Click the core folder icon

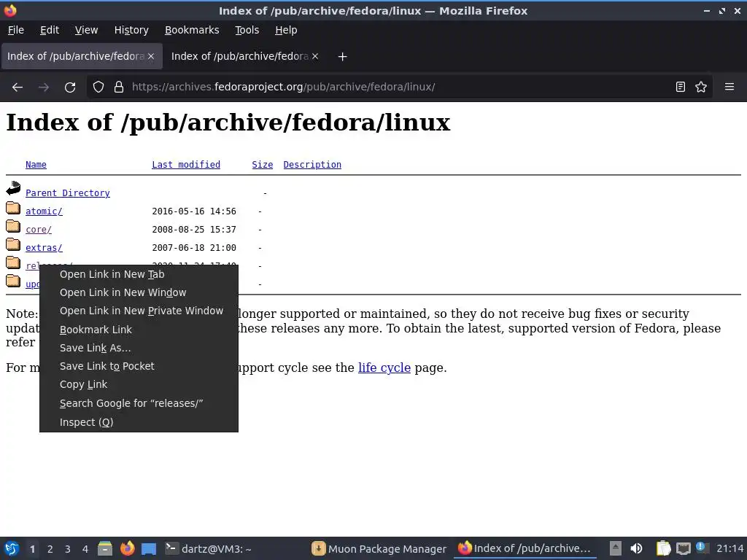pyautogui.click(x=13, y=226)
